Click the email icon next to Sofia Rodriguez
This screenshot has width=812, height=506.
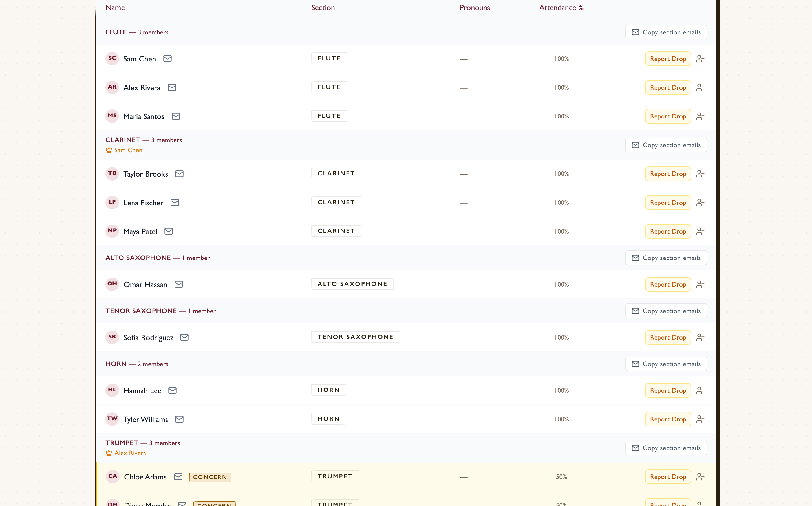click(x=185, y=338)
